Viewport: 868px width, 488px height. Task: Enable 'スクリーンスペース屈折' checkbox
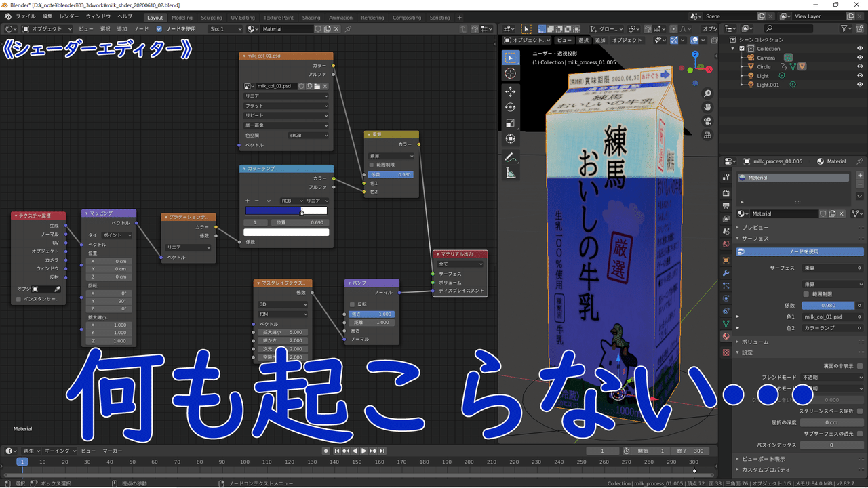click(860, 411)
